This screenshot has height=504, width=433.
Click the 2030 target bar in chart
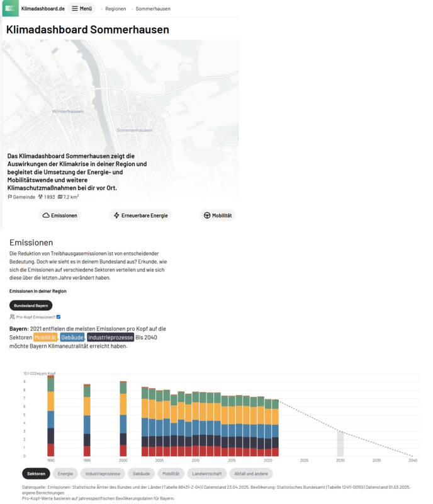[x=340, y=444]
